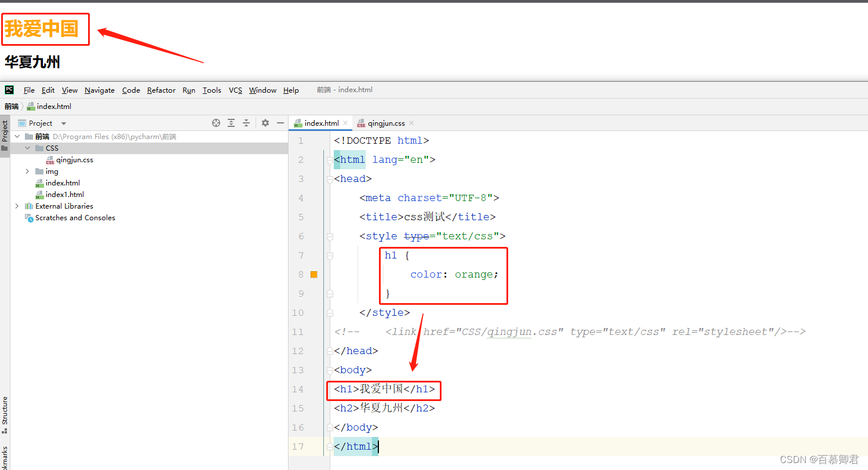Toggle the Bookmarks sidebar tool button
This screenshot has height=470, width=868.
tap(5, 458)
